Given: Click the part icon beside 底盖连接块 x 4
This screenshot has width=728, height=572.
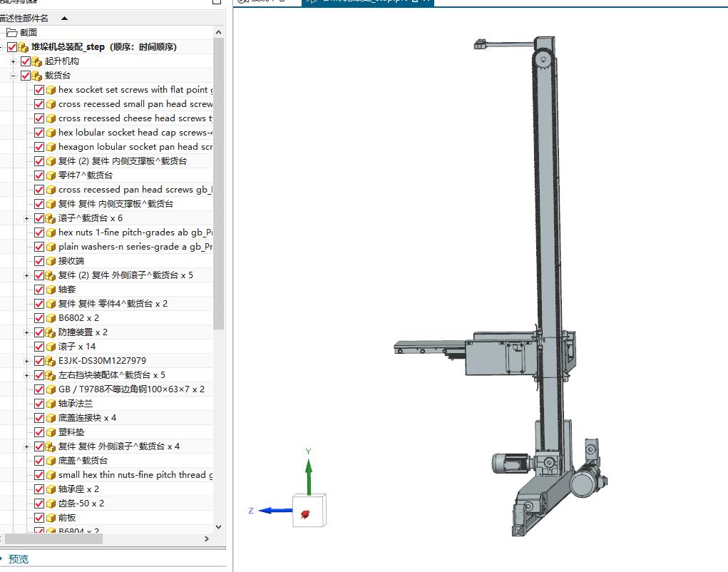Looking at the screenshot, I should click(x=51, y=418).
